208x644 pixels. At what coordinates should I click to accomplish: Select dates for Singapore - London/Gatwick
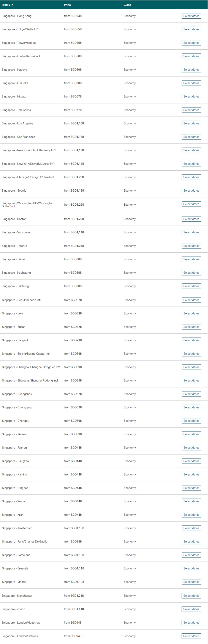[191, 636]
